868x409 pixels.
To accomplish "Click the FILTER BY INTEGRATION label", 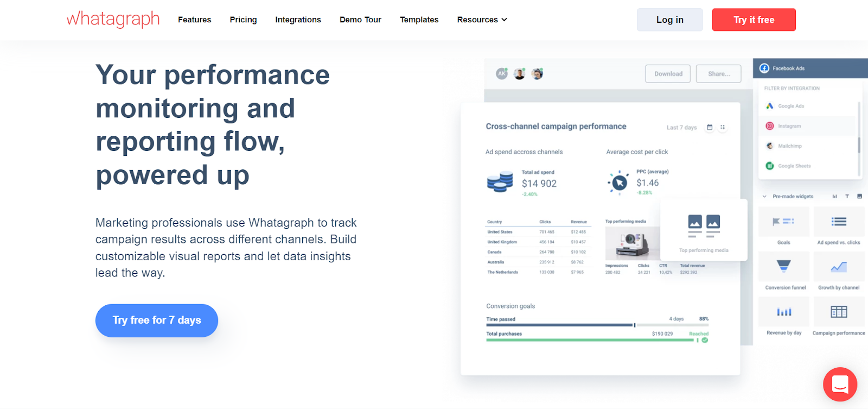I will coord(792,89).
